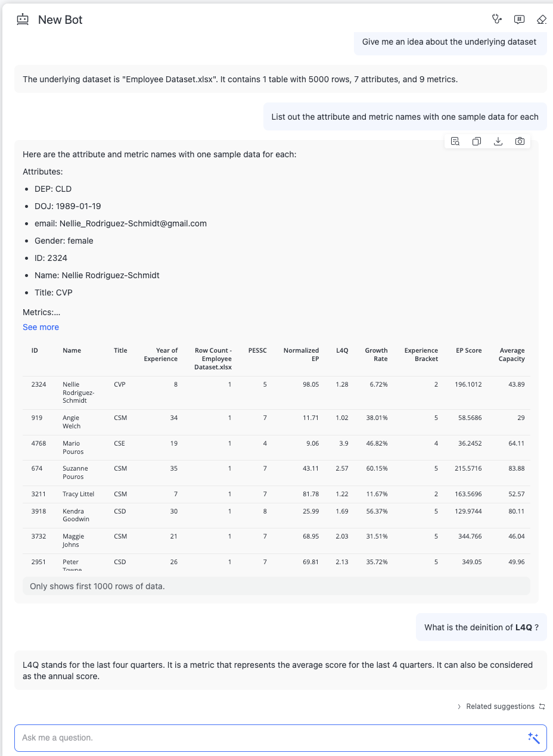Click the Growth Rate column header
553x756 pixels.
pos(376,354)
